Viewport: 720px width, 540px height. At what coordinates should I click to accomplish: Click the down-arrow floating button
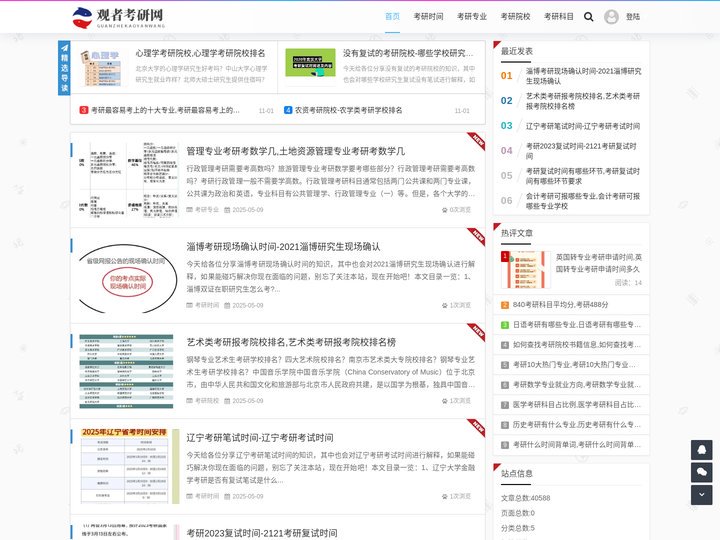point(702,495)
